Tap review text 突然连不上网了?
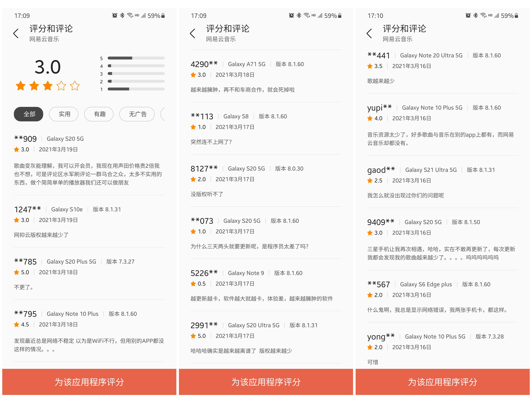 tap(211, 142)
